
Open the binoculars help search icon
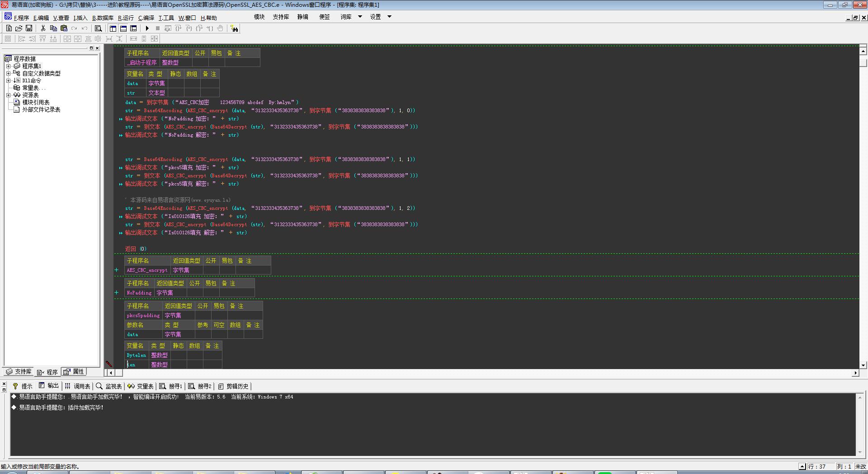[x=234, y=28]
